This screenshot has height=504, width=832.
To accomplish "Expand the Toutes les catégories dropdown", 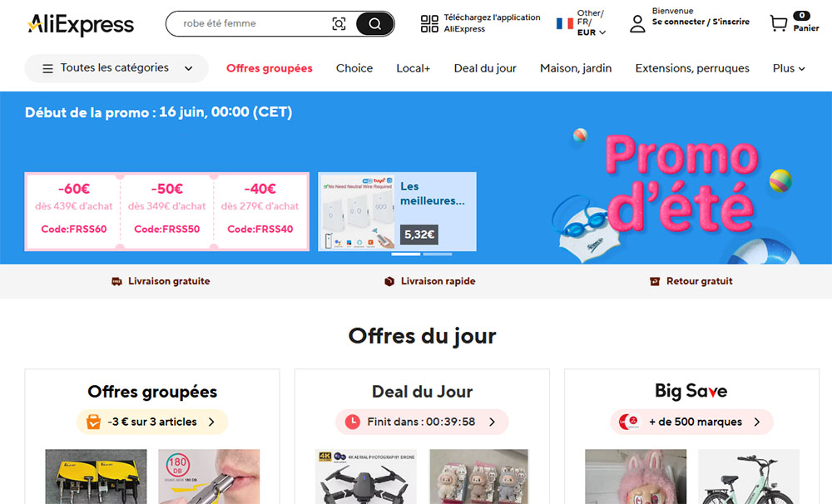I will click(116, 68).
